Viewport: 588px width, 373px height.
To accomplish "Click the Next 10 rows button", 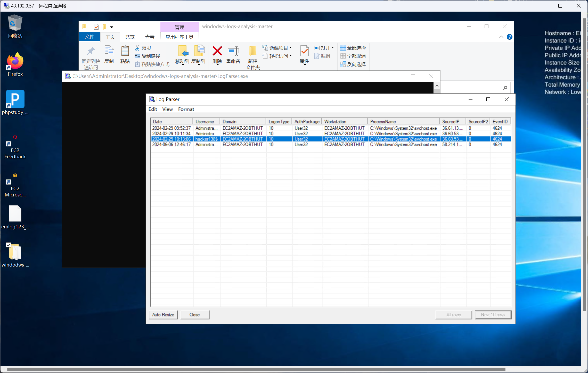I will [493, 314].
